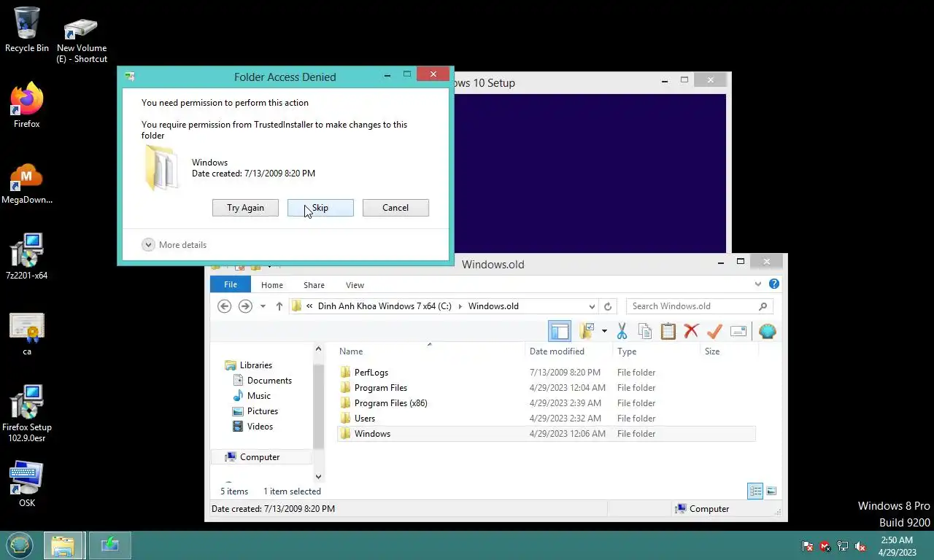This screenshot has width=934, height=560.
Task: Click the Start orb on the taskbar
Action: (x=20, y=545)
